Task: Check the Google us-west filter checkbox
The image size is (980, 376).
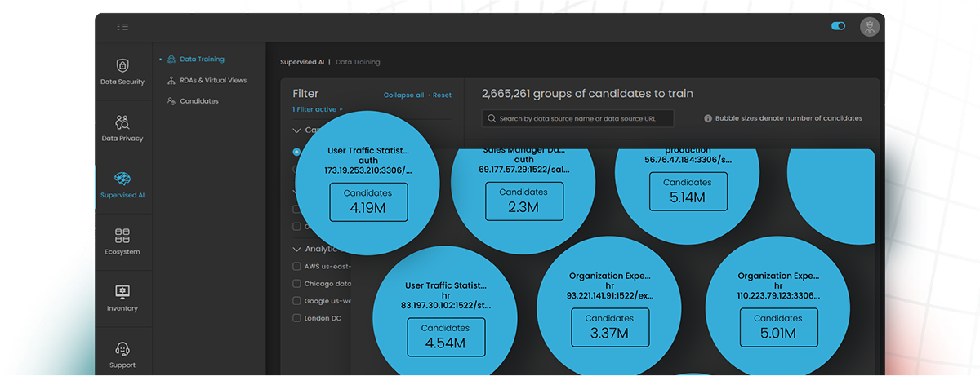Action: tap(297, 301)
